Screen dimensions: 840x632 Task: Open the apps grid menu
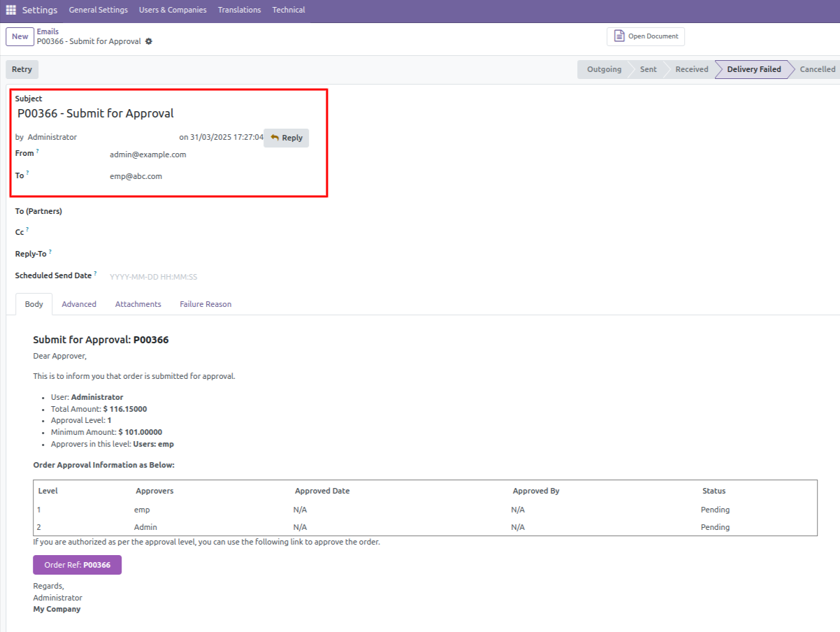pyautogui.click(x=10, y=10)
